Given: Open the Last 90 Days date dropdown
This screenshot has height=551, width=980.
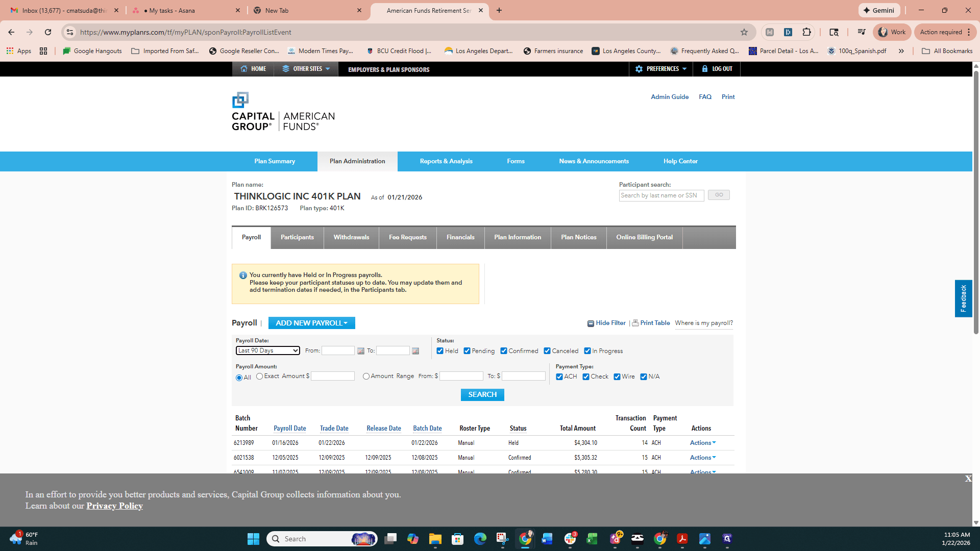Looking at the screenshot, I should (268, 350).
